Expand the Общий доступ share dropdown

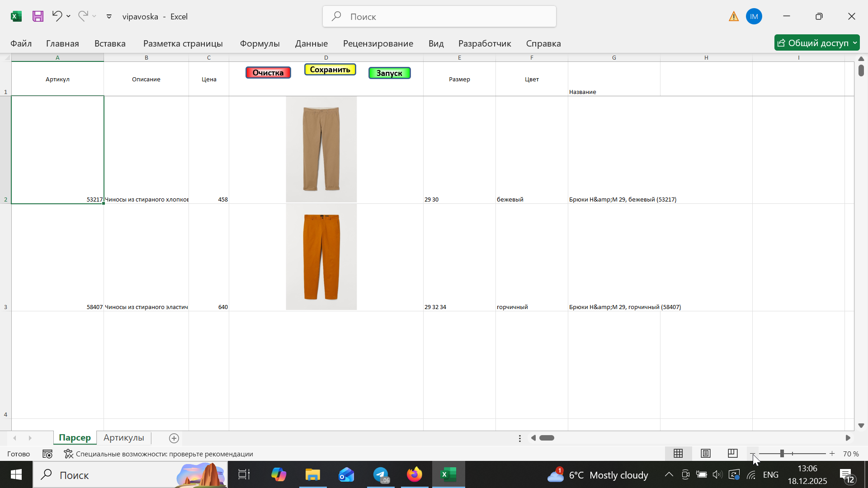point(855,43)
